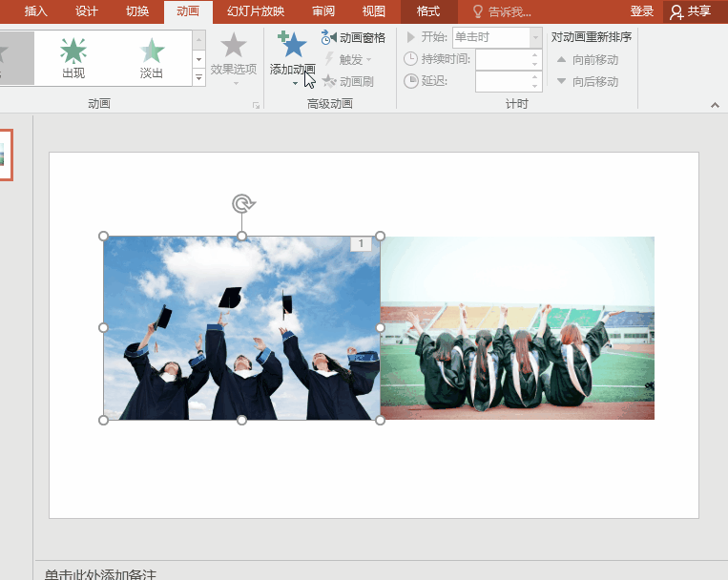
Task: Open the 格式 format tab
Action: point(428,11)
